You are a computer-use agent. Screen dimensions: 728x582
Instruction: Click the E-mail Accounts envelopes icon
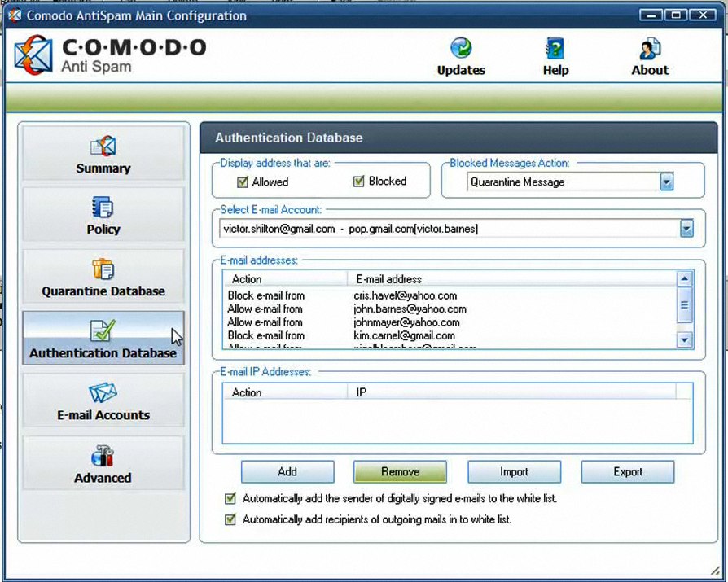103,392
